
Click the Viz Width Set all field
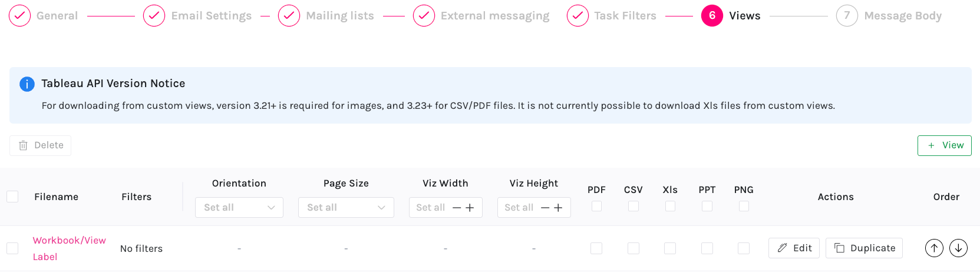[431, 208]
